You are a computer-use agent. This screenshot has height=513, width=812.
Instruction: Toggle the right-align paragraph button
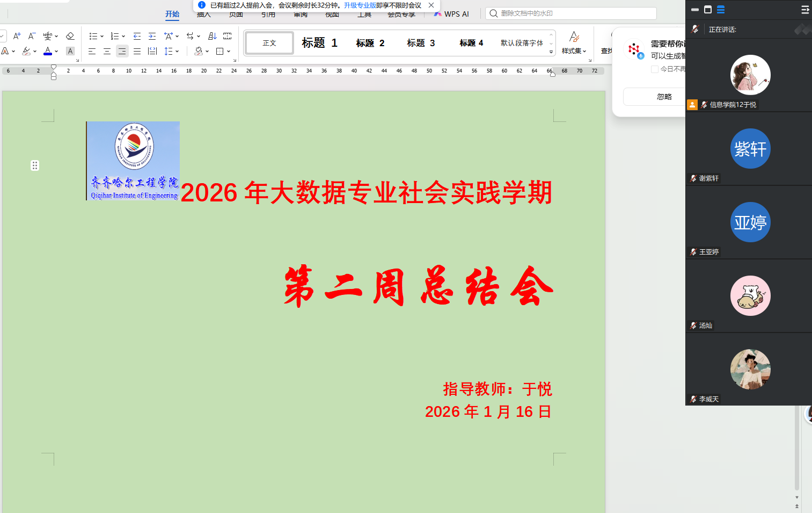122,51
